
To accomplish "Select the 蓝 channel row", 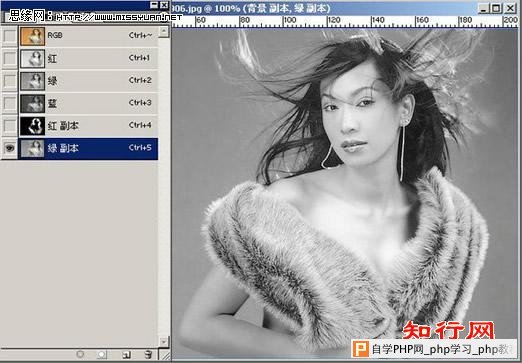I will 88,103.
